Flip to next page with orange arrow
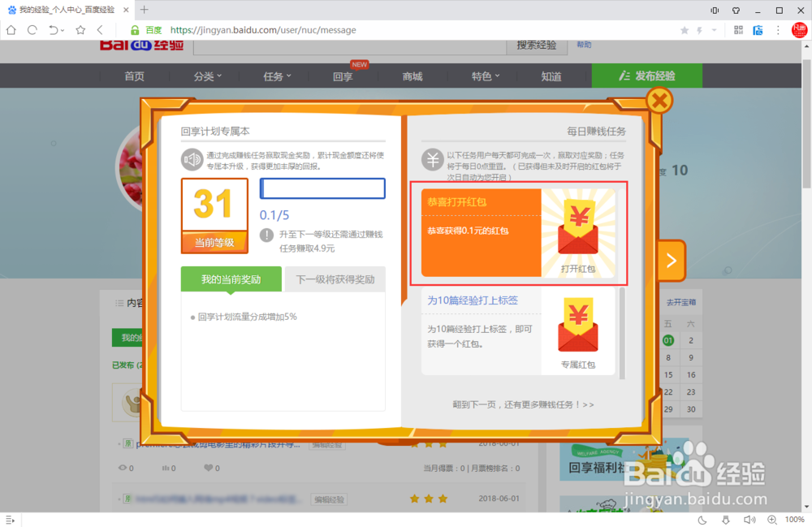Image resolution: width=812 pixels, height=527 pixels. point(672,261)
